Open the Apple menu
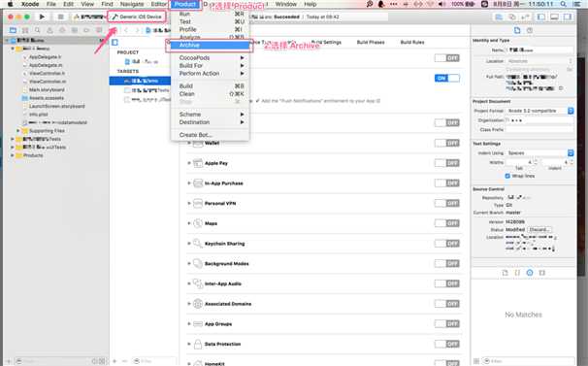 (10, 4)
